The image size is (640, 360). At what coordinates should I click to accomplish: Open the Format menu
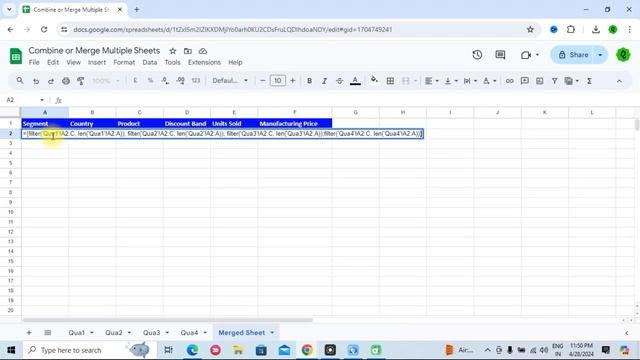tap(124, 62)
